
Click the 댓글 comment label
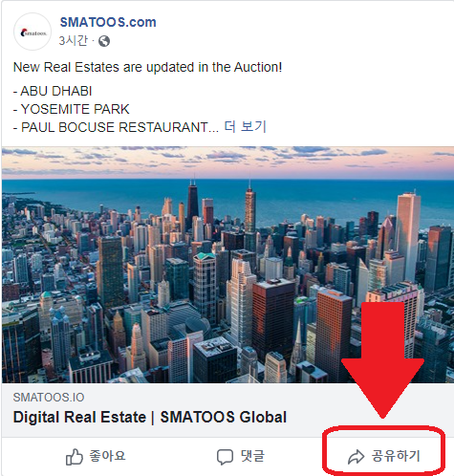(x=252, y=456)
